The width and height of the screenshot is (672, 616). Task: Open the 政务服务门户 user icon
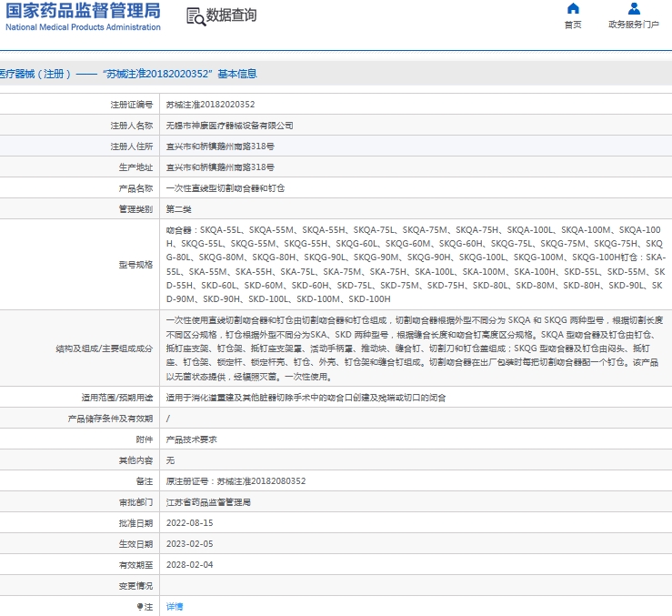pyautogui.click(x=634, y=8)
